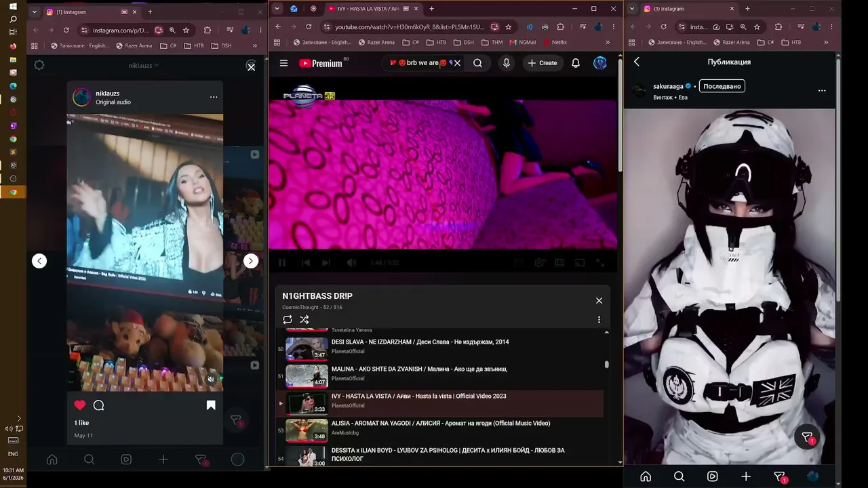The height and width of the screenshot is (488, 868).
Task: Click the YouTube search magnifier button
Action: [478, 63]
